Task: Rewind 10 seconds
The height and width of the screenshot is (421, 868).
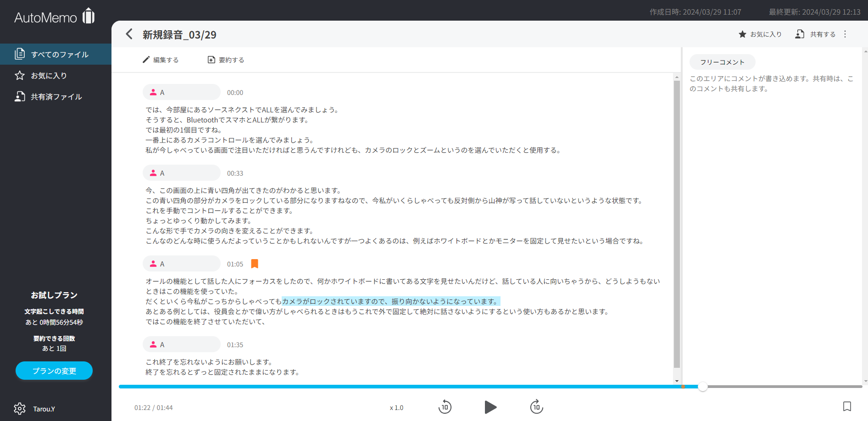Action: [x=445, y=407]
